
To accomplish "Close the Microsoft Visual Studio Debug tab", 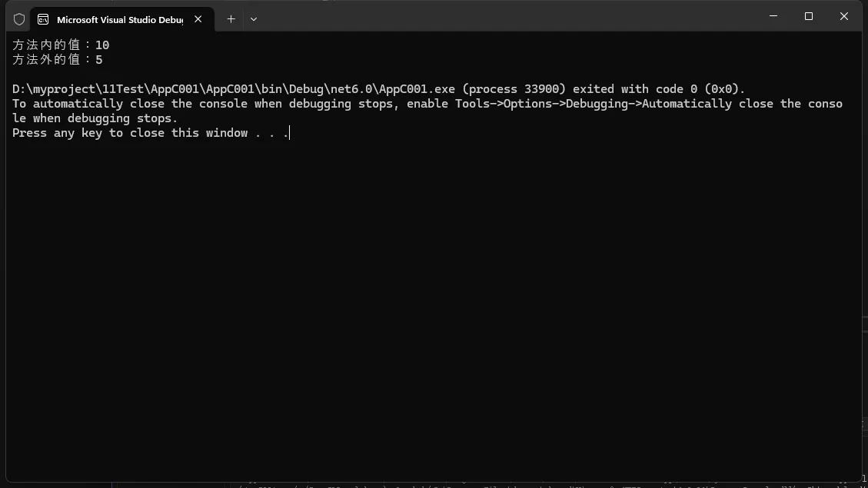I will [x=198, y=19].
